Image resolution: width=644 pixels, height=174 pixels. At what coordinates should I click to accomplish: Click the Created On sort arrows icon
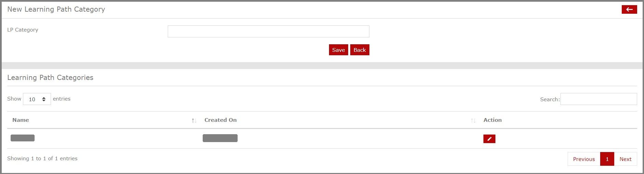pos(473,120)
